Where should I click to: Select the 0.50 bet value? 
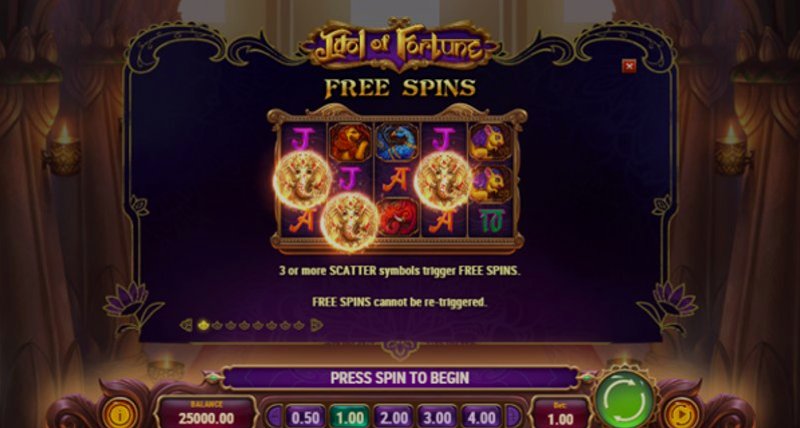[x=306, y=416]
